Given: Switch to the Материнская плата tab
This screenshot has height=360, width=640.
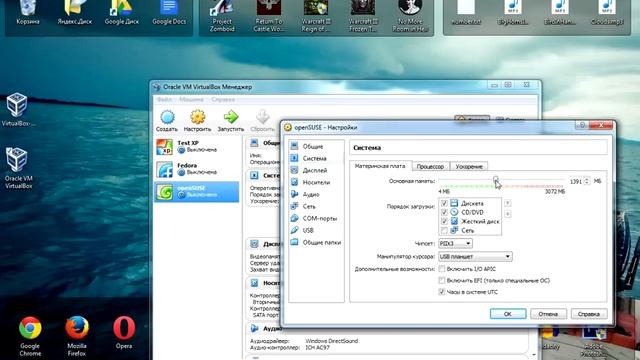Looking at the screenshot, I should click(380, 166).
